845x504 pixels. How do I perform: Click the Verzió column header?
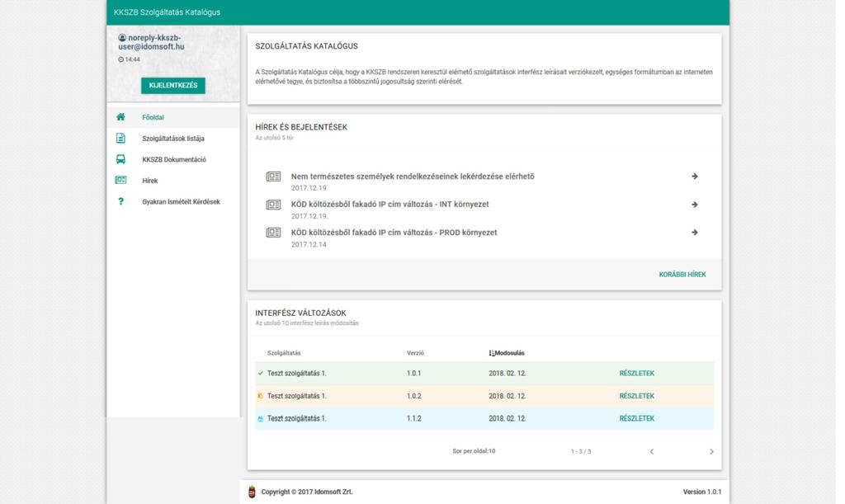(415, 353)
